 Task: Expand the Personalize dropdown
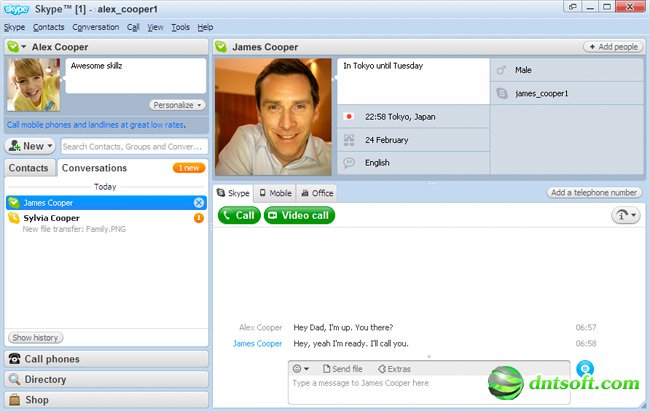click(x=178, y=104)
